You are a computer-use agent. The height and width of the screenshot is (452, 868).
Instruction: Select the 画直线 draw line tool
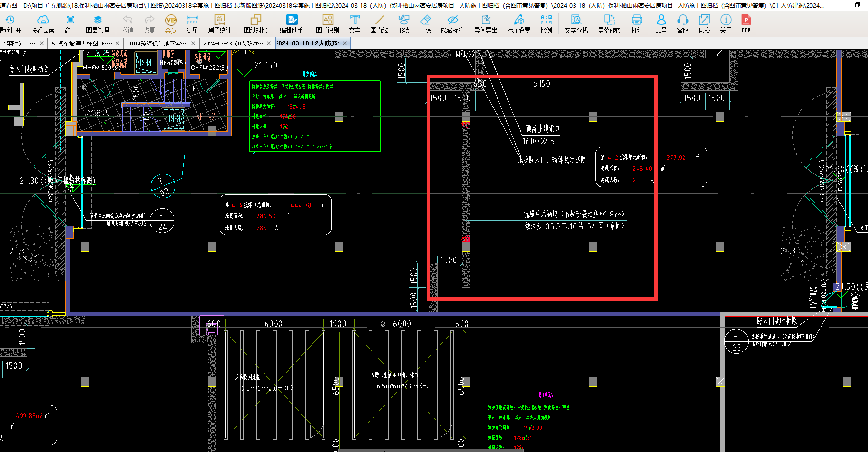coord(379,24)
